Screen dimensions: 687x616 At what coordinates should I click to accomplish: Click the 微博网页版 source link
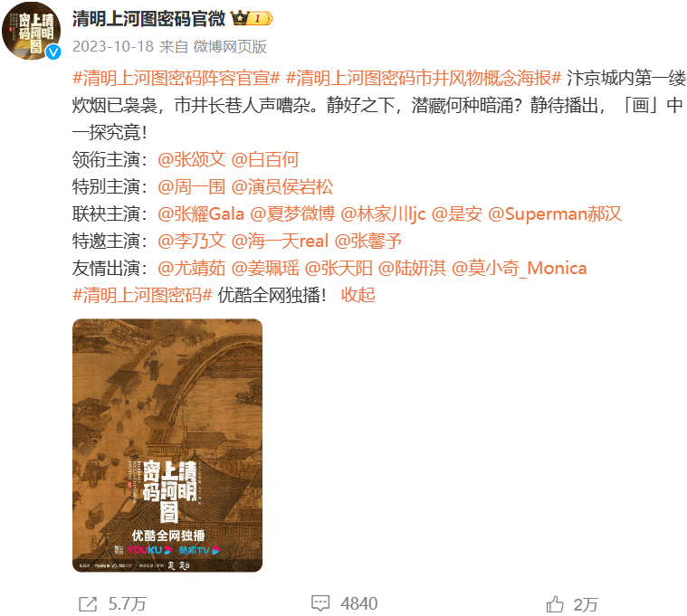point(230,46)
